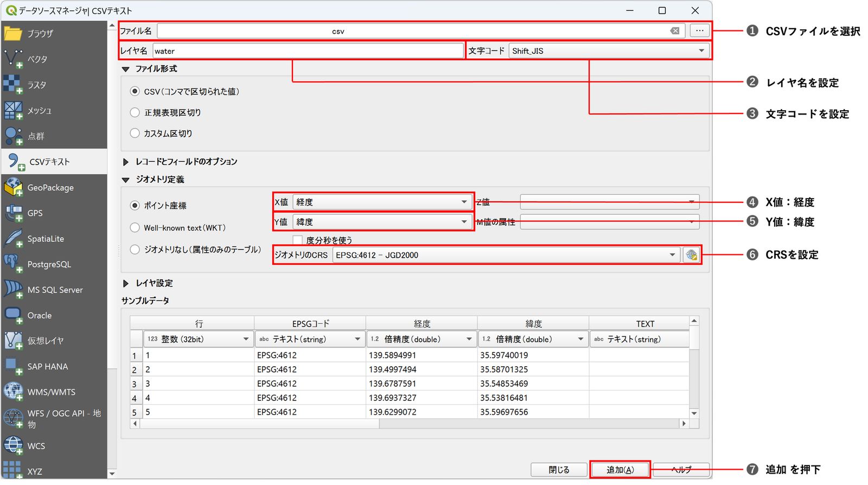Select Well-known text (WKT) radio button
Screen dimensions: 868x485
coord(135,228)
